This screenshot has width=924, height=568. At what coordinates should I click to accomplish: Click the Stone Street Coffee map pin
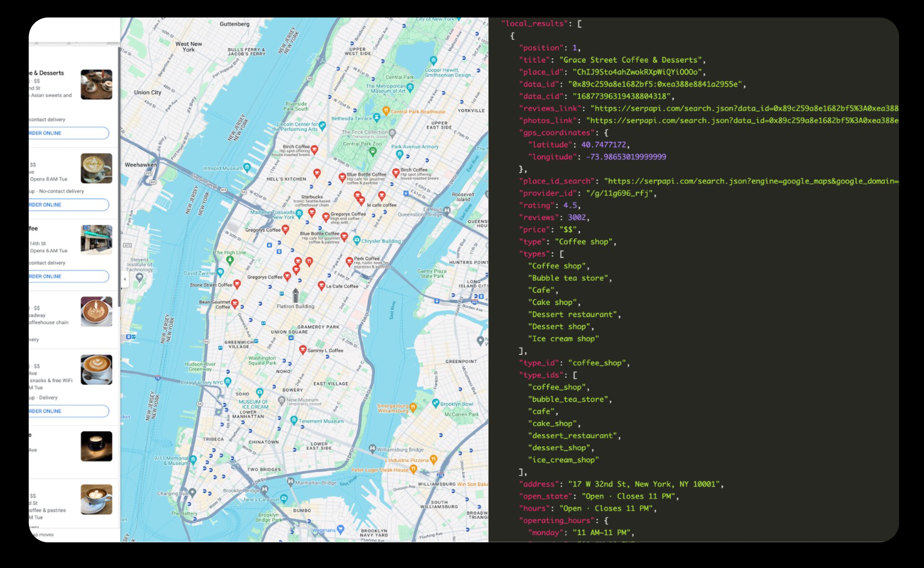237,284
